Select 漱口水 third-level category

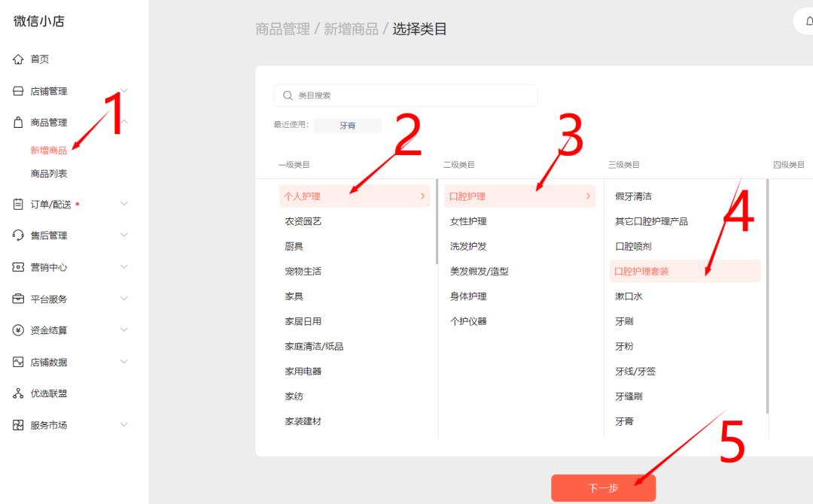click(629, 296)
